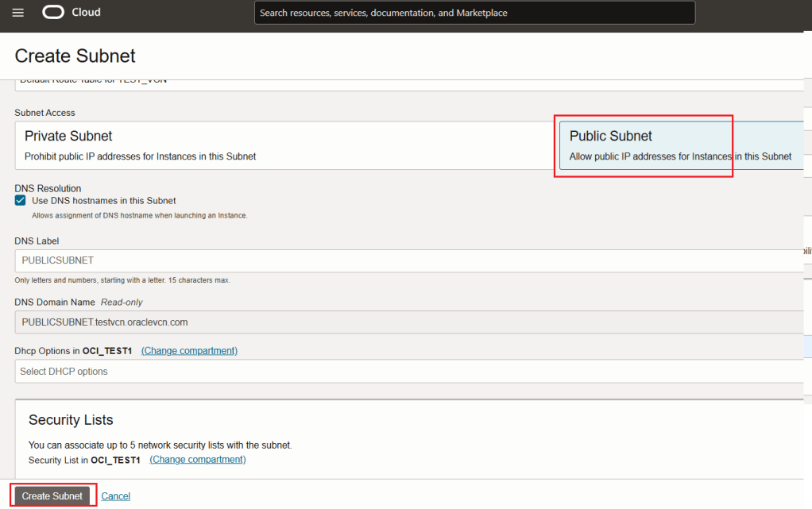Click the Create Subnet dialog title
Image resolution: width=812 pixels, height=509 pixels.
tap(75, 56)
